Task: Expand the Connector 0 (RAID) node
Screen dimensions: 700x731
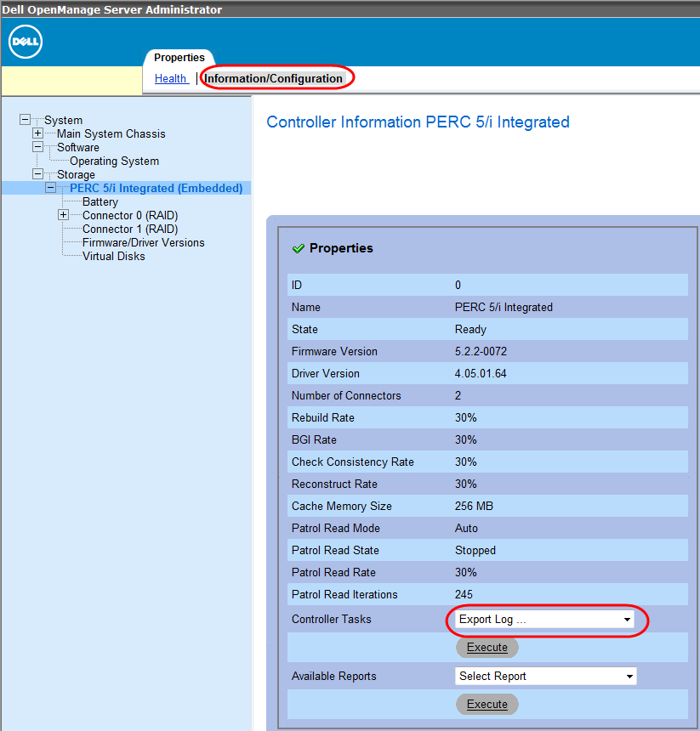Action: pos(63,215)
